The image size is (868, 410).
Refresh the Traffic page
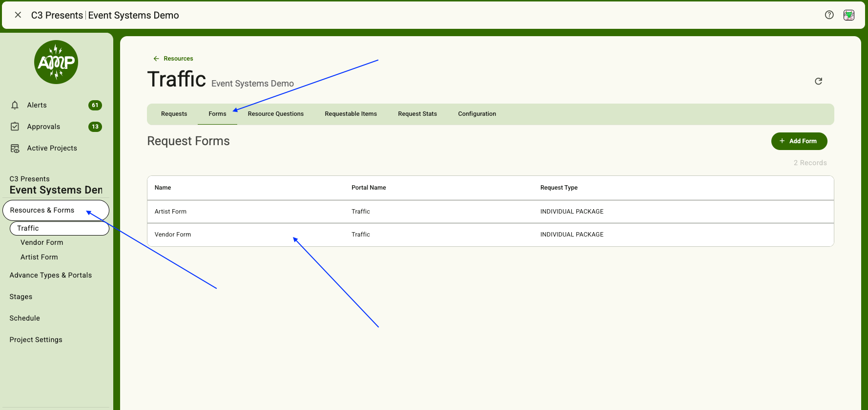[x=819, y=81]
